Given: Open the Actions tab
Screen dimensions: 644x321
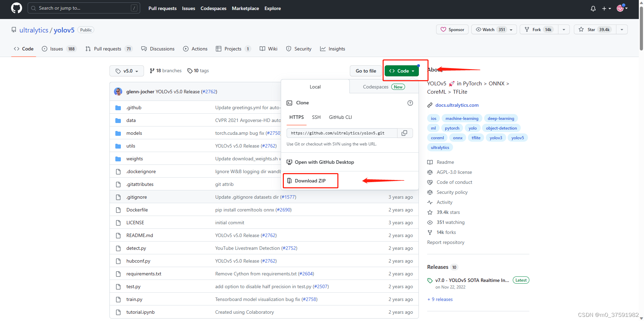Looking at the screenshot, I should 195,49.
